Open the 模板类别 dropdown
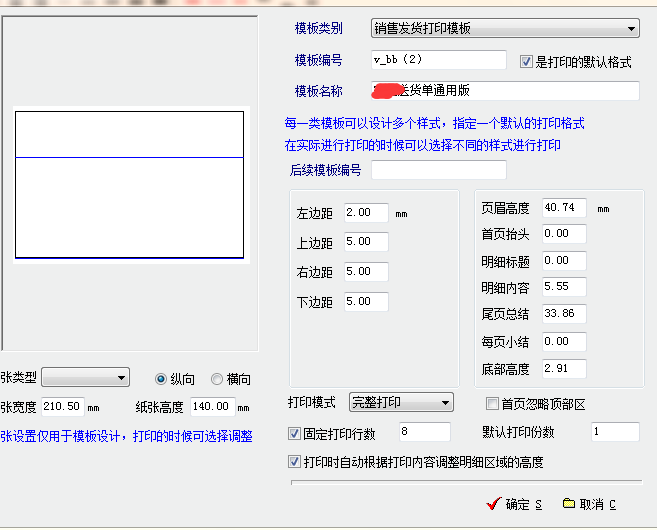Screen dimensions: 657x530 (504, 28)
